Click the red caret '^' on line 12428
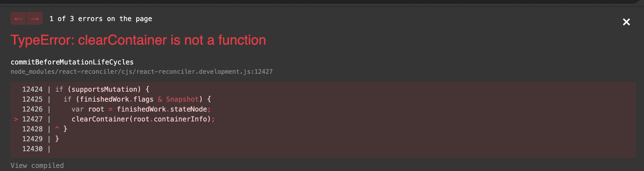Screen dimensions: 644x171 click(x=57, y=128)
